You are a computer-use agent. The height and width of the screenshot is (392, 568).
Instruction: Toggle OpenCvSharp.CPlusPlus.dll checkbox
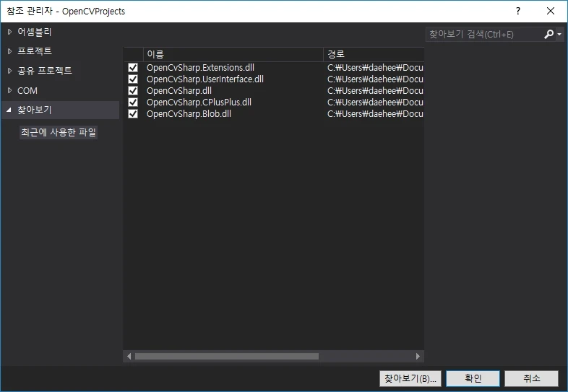[133, 103]
